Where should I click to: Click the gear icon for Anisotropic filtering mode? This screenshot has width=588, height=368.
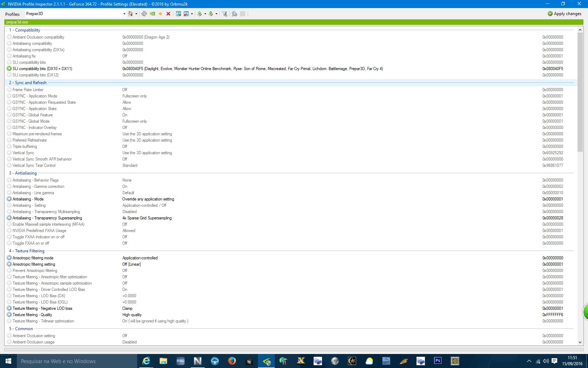point(9,258)
